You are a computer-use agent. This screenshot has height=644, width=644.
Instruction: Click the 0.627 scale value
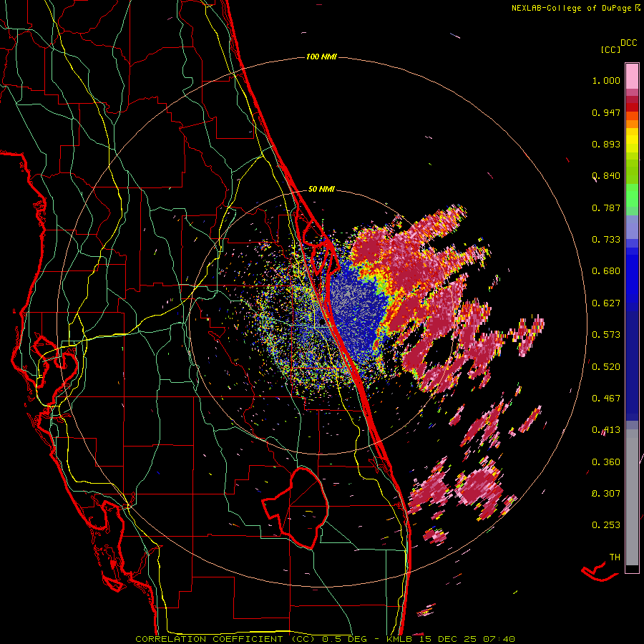606,303
